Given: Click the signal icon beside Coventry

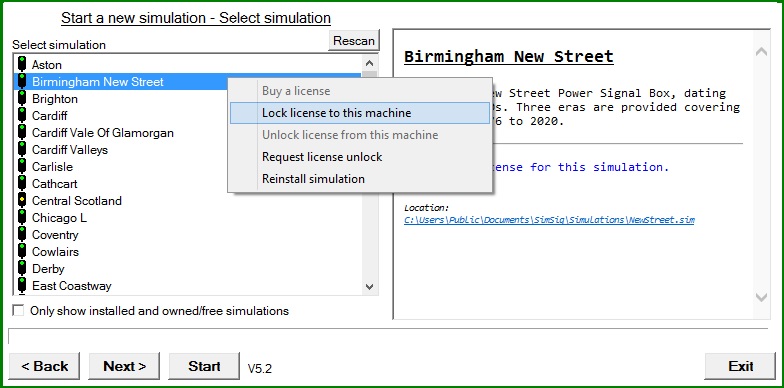Looking at the screenshot, I should pyautogui.click(x=22, y=234).
